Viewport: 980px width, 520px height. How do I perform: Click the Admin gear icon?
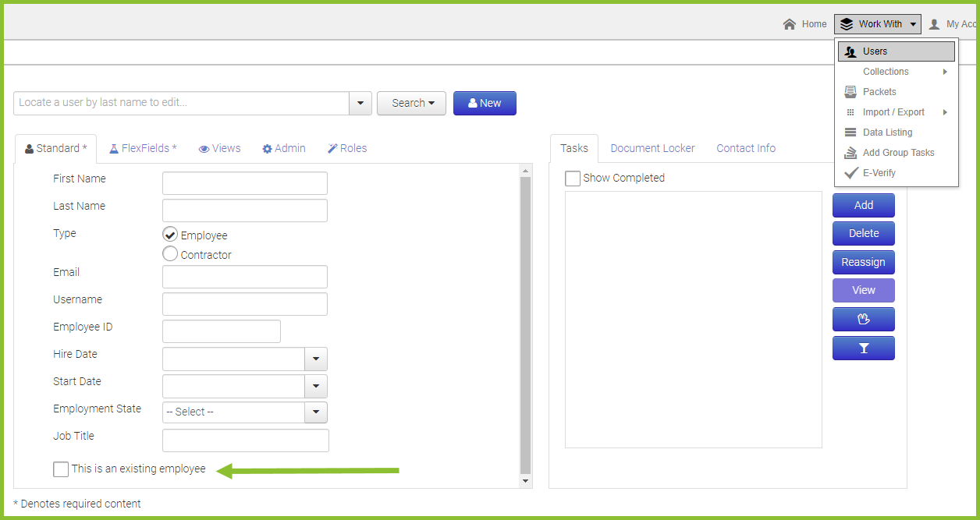point(267,149)
